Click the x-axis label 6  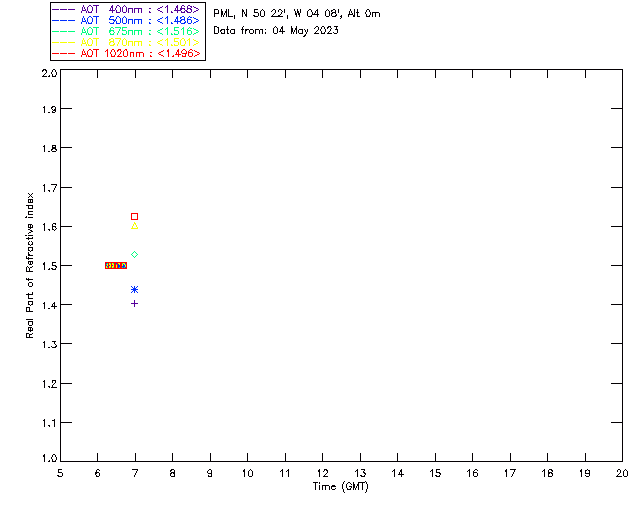pyautogui.click(x=98, y=473)
